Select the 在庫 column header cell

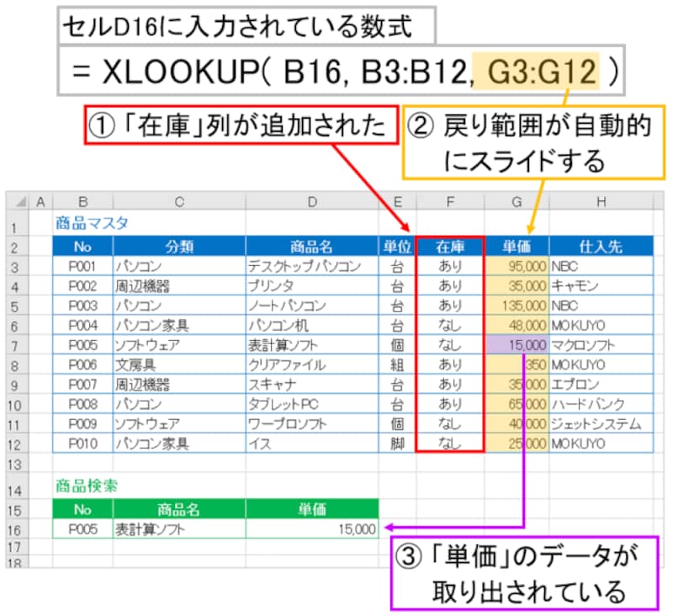[451, 245]
